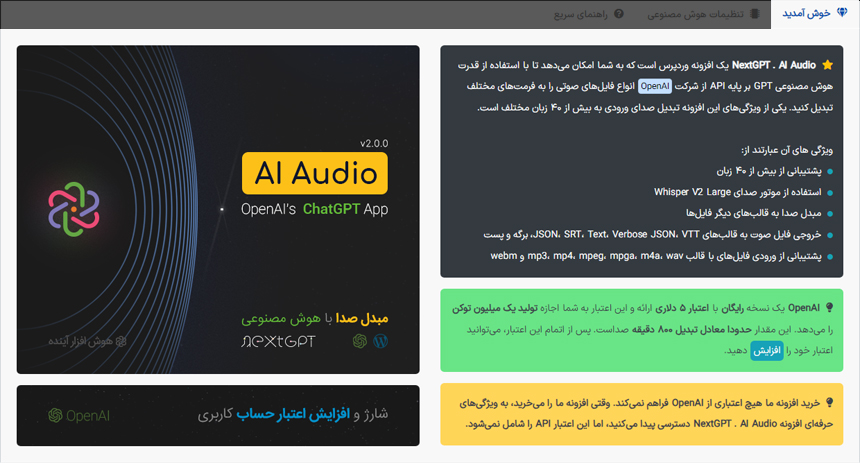860x463 pixels.
Task: Click the پشتیبانی از بیش از ۴۰ زبان feature
Action: pyautogui.click(x=769, y=171)
